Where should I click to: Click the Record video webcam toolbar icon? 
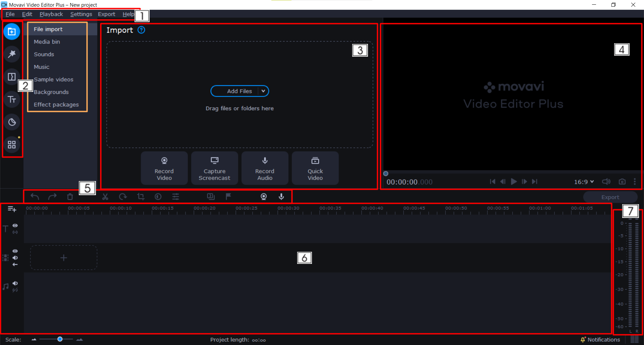pyautogui.click(x=264, y=196)
